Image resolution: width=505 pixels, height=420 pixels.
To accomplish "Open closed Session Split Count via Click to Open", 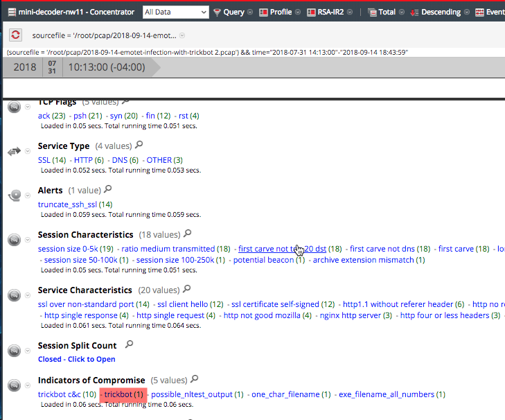I will [77, 359].
